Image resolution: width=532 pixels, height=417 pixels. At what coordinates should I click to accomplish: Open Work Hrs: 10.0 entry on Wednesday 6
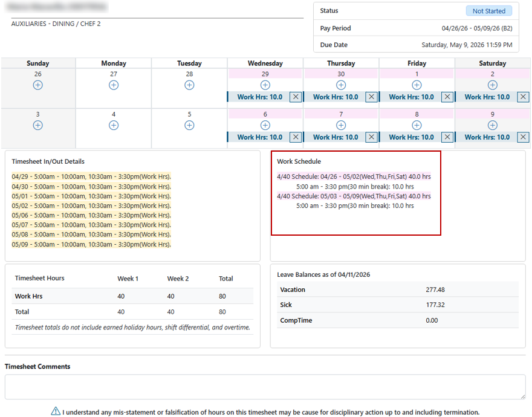(259, 137)
